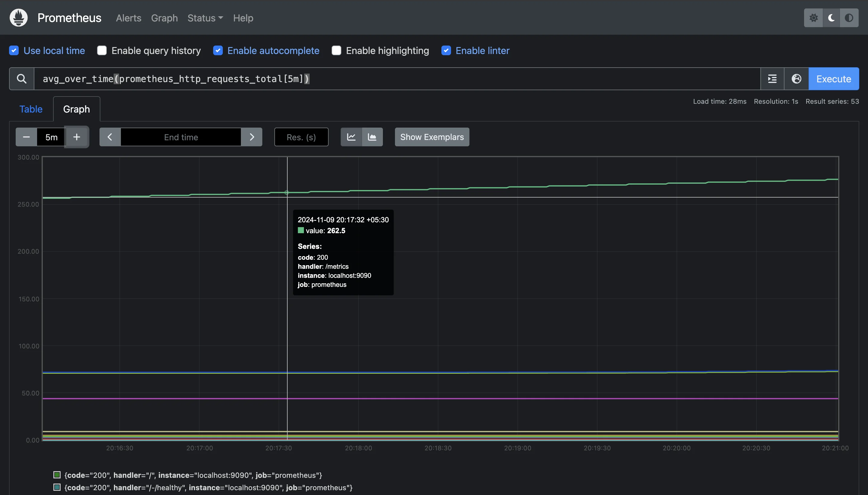Viewport: 868px width, 495px height.
Task: Click the "Load time: 28ms" text
Action: click(720, 101)
